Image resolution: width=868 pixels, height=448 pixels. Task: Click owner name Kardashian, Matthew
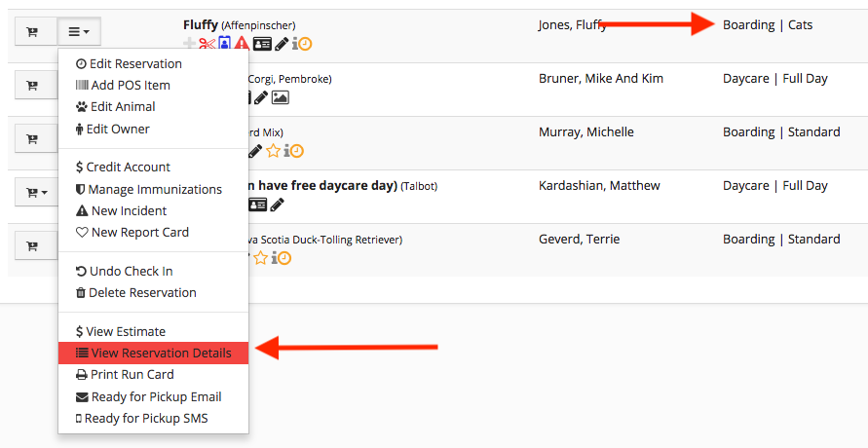(x=599, y=185)
